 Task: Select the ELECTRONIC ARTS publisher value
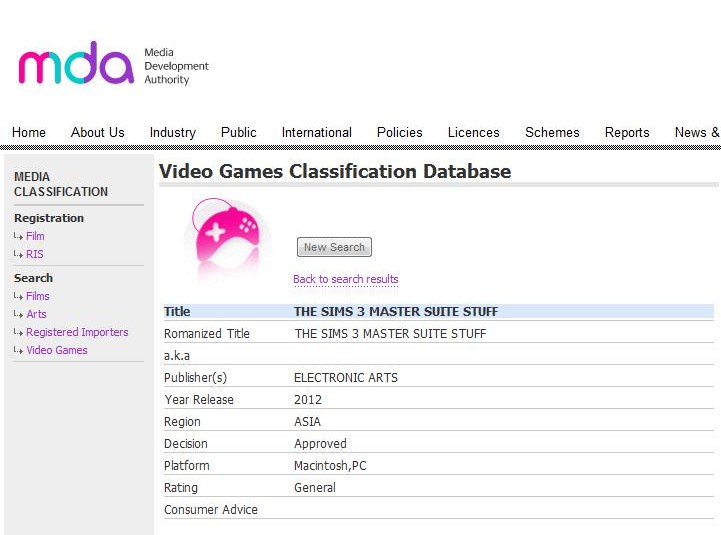[346, 378]
